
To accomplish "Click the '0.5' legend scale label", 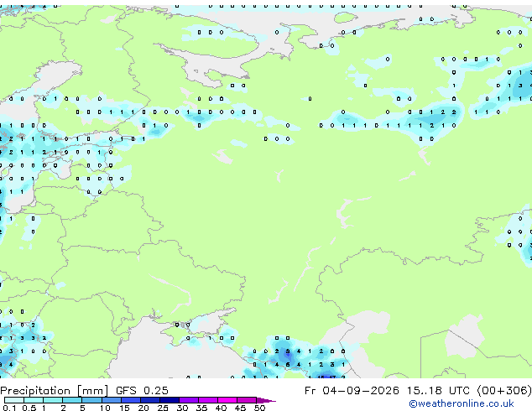I will 29,408.
